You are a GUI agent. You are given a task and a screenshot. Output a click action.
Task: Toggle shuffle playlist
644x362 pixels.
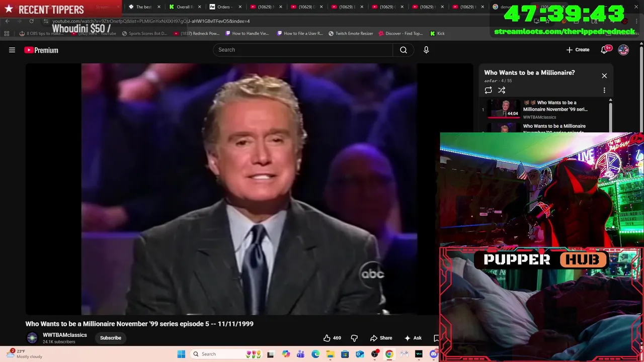(x=502, y=90)
